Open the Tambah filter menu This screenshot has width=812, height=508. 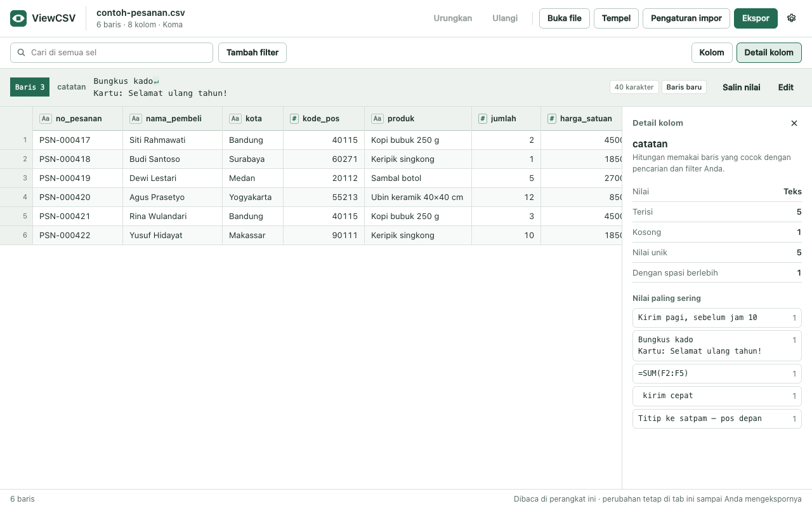[252, 53]
